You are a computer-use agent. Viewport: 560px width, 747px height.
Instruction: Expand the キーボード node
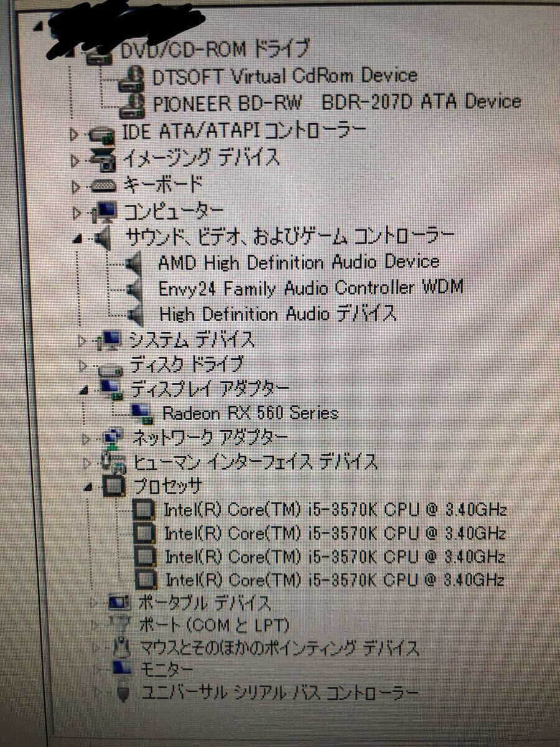point(77,187)
